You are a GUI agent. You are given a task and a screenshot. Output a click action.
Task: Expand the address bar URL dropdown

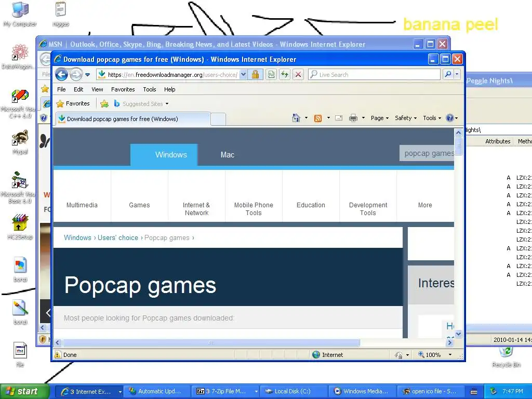click(243, 74)
